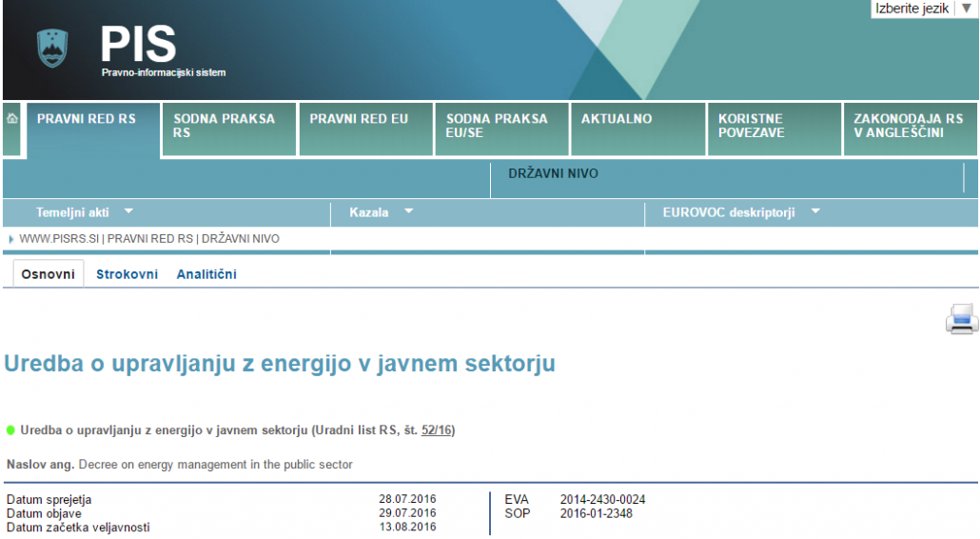Viewport: 980px width, 539px height.
Task: Select the Aktualno menu item
Action: 617,119
